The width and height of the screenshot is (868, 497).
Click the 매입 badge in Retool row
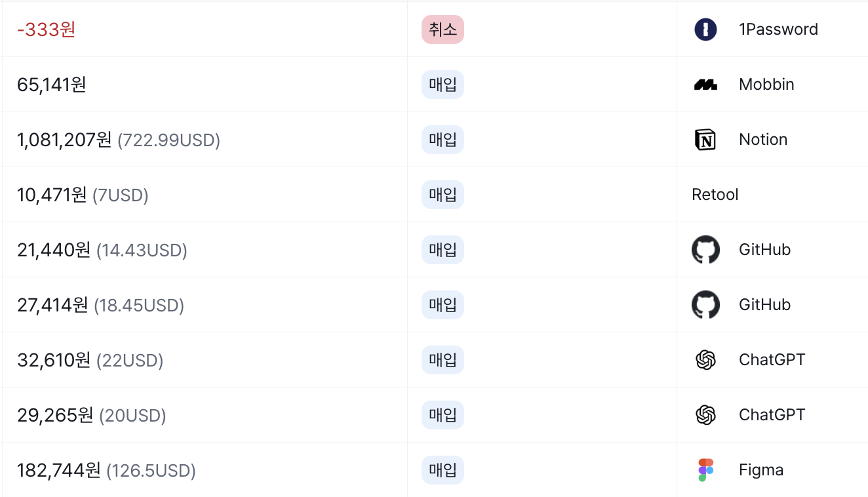(443, 195)
